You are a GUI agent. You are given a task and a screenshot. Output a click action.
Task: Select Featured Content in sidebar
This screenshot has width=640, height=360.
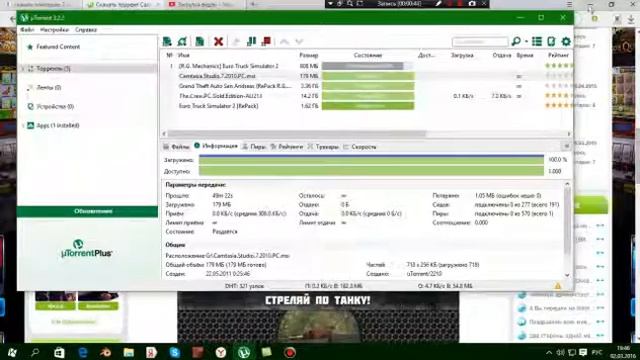coord(58,47)
